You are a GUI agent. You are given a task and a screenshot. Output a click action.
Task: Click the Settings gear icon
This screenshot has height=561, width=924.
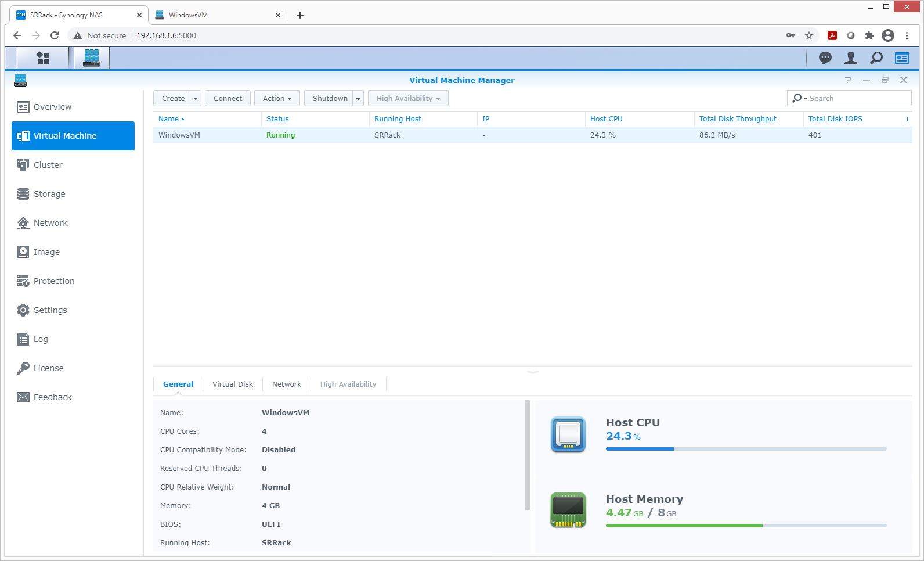coord(23,310)
